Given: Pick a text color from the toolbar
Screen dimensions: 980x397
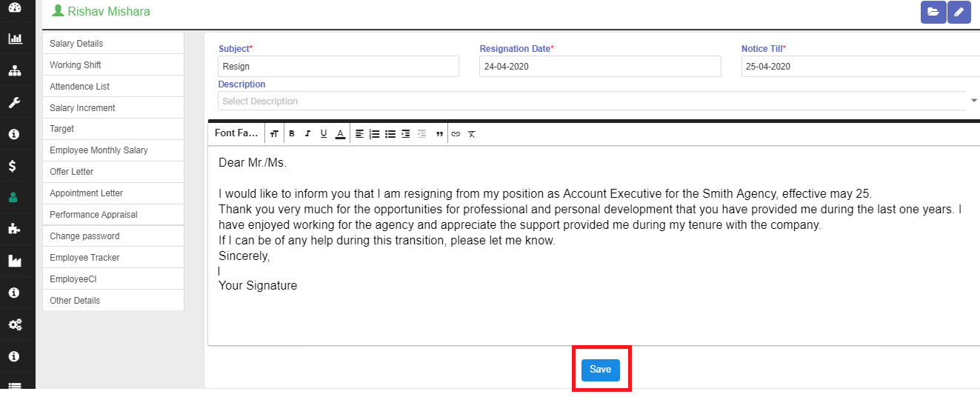Looking at the screenshot, I should point(340,134).
